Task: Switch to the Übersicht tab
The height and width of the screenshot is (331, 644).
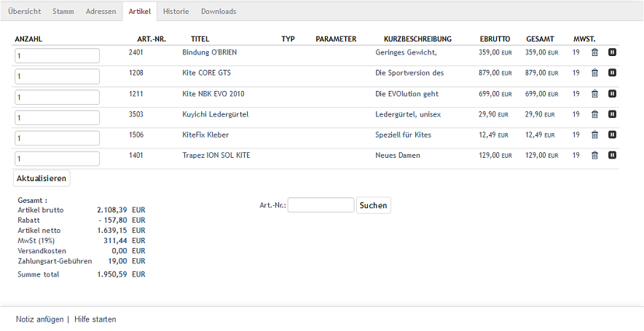Action: 24,12
